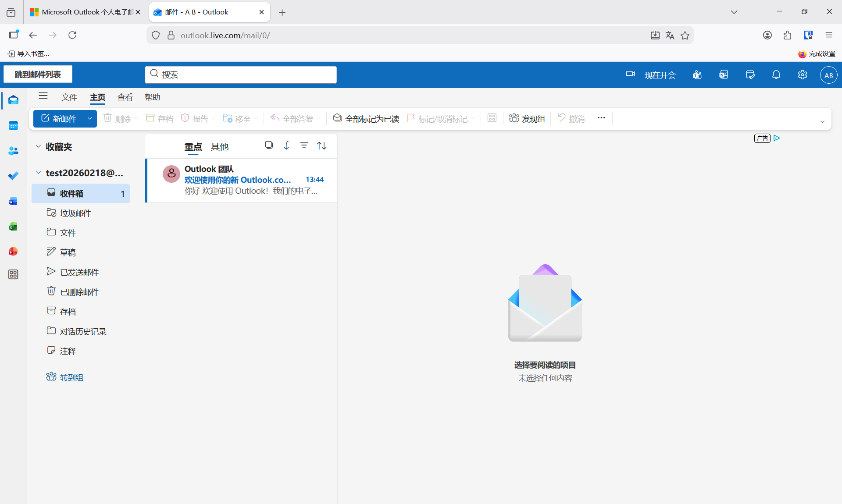Open the 已发送邮件 Sent folder
This screenshot has height=504, width=842.
[81, 272]
